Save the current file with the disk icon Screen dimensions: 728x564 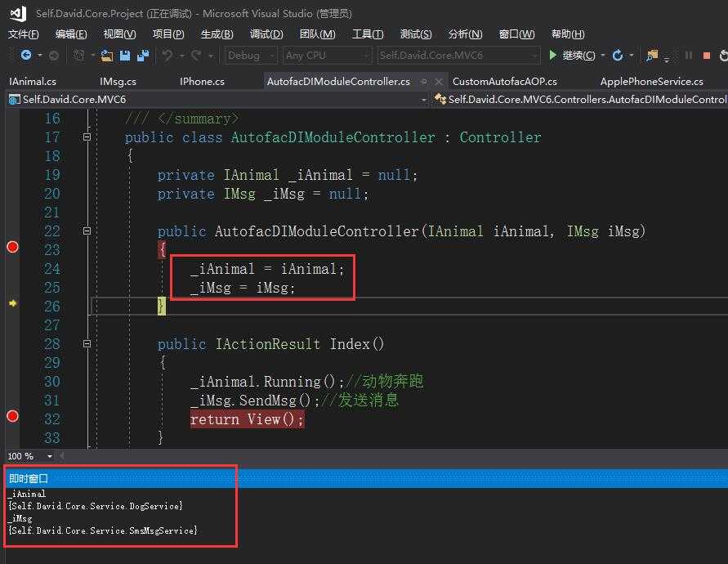pos(124,56)
